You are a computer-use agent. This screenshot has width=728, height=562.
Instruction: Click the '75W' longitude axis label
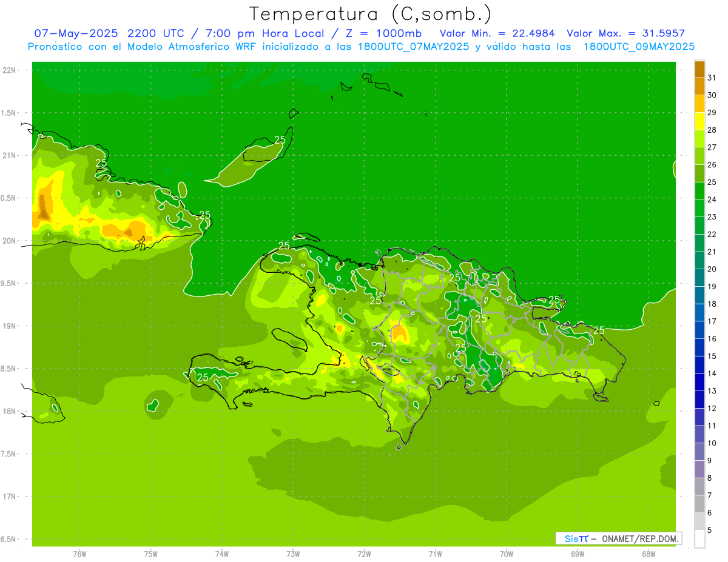tap(151, 554)
